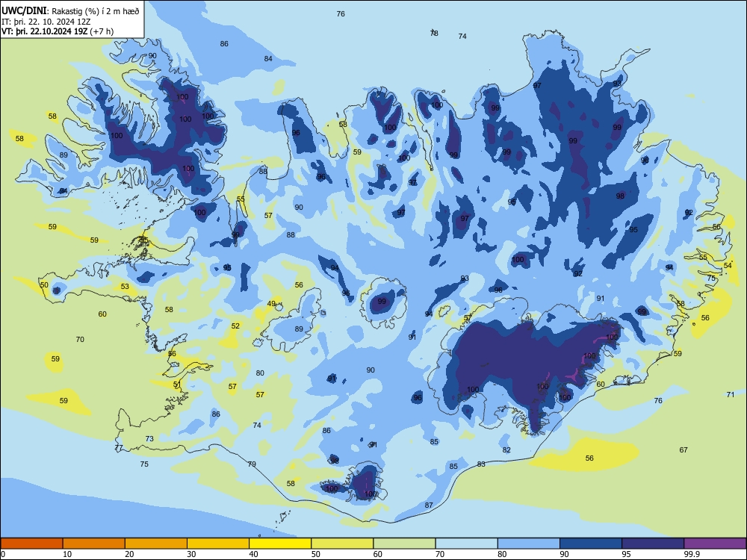Select the humidity value 53 on map
The width and height of the screenshot is (747, 560).
pyautogui.click(x=125, y=287)
